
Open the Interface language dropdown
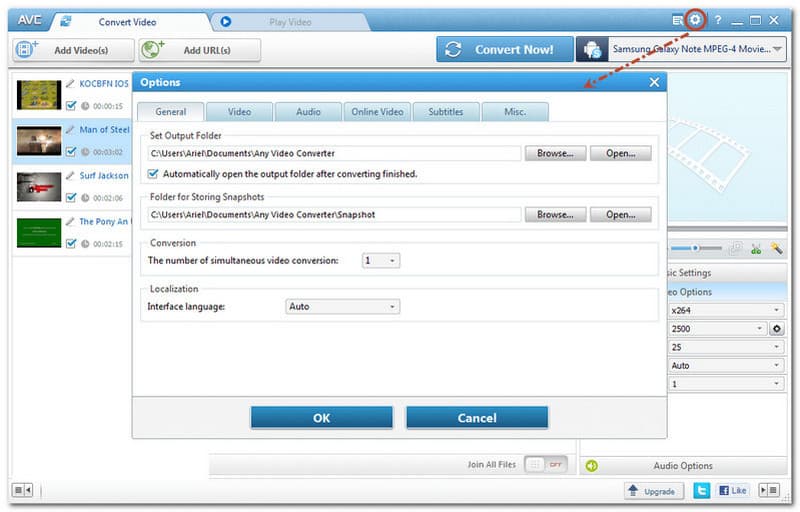coord(342,306)
